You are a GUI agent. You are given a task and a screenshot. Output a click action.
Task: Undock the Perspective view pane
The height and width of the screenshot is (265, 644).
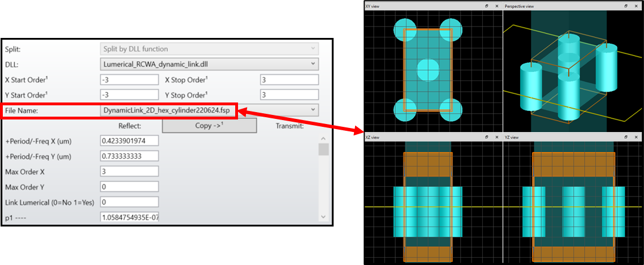[625, 6]
